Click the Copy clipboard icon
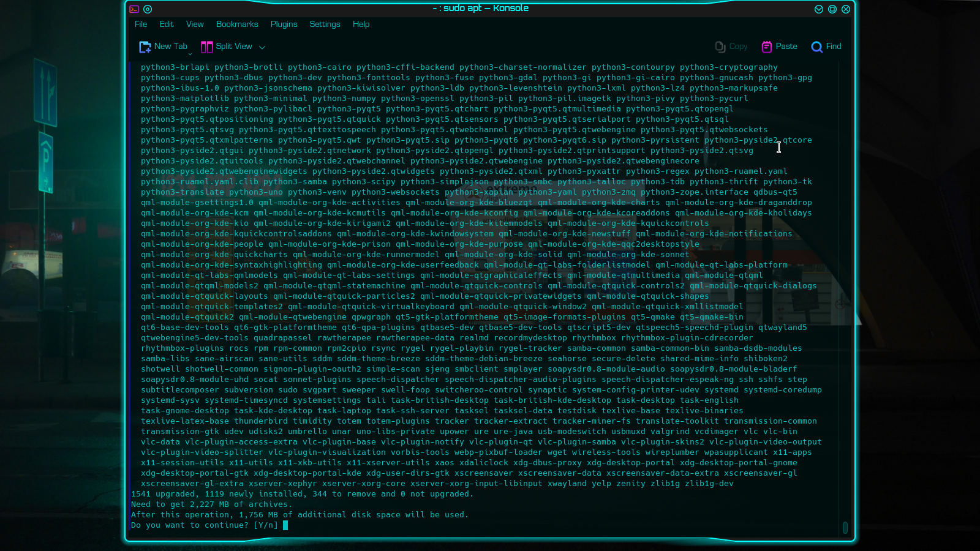This screenshot has width=980, height=551. (720, 47)
